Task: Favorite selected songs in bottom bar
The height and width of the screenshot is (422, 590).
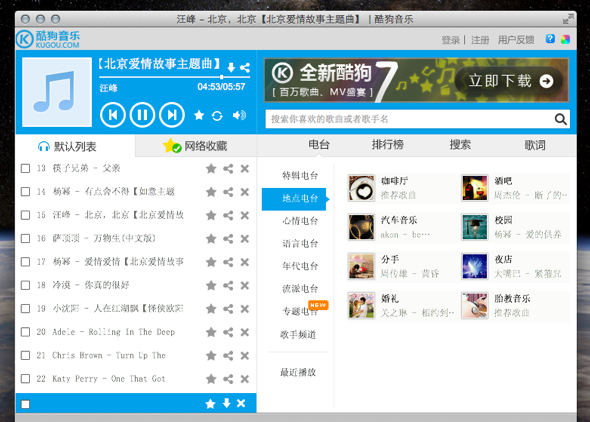Action: pos(210,404)
